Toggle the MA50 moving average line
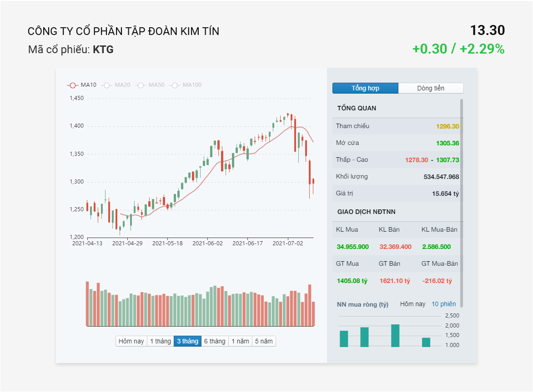This screenshot has height=392, width=533. 150,85
